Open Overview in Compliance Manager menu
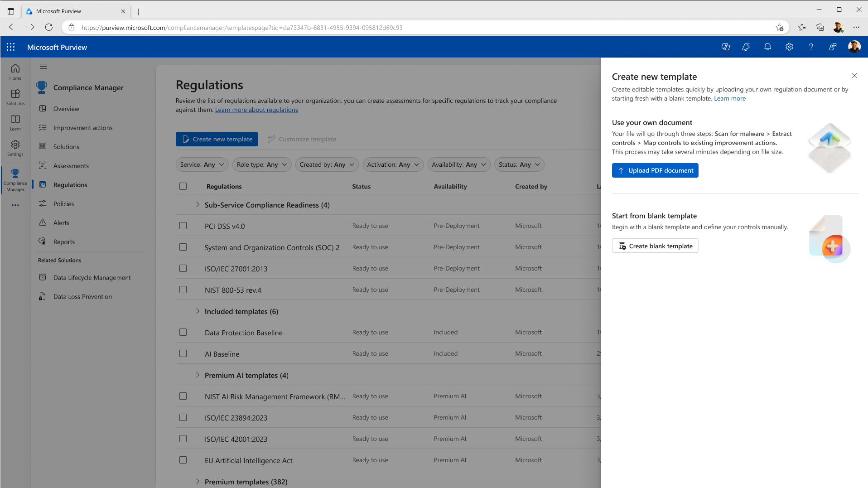This screenshot has width=868, height=488. tap(66, 109)
